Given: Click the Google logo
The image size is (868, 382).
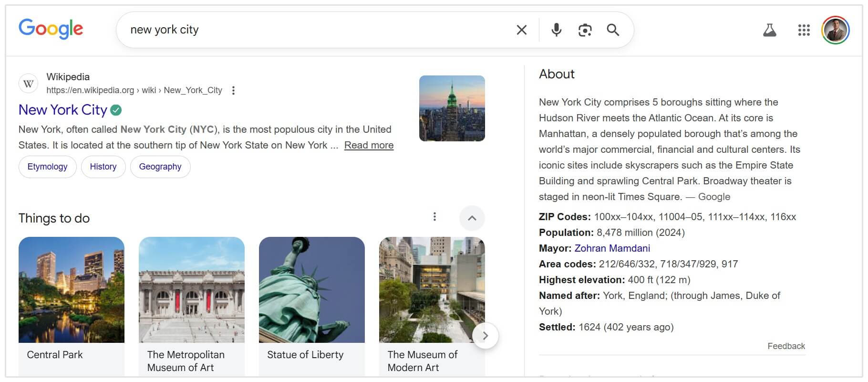Looking at the screenshot, I should 51,29.
